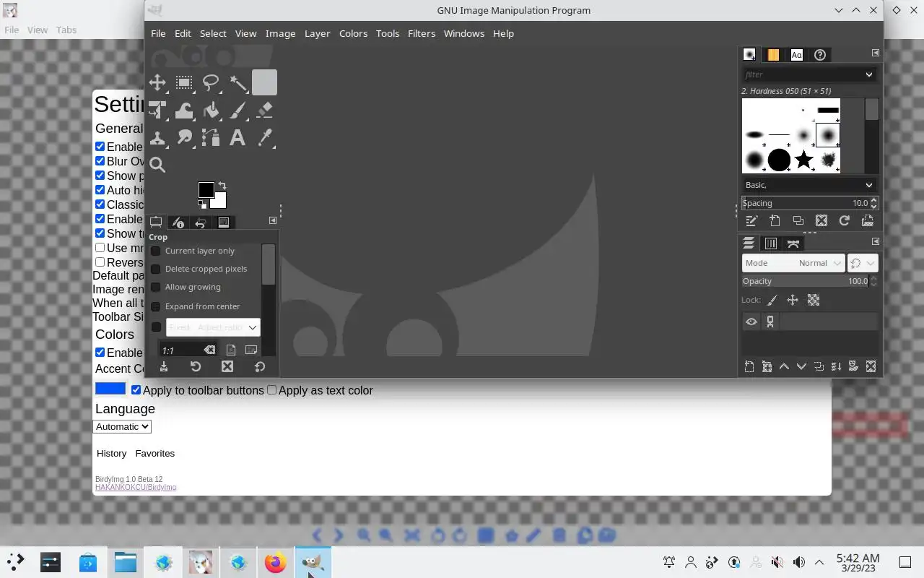Viewport: 924px width, 578px height.
Task: Open the Fixed Aspect ratio dropdown
Action: 213,327
